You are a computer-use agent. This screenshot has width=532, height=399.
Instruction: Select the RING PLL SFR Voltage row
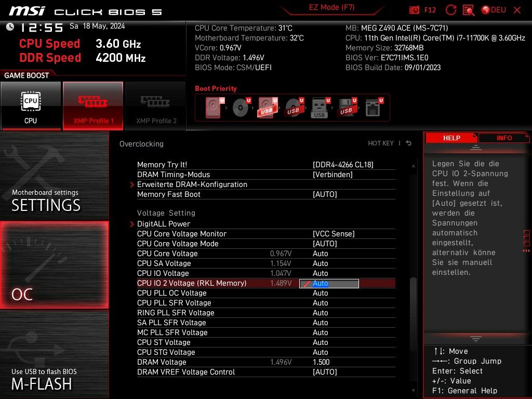click(x=266, y=313)
